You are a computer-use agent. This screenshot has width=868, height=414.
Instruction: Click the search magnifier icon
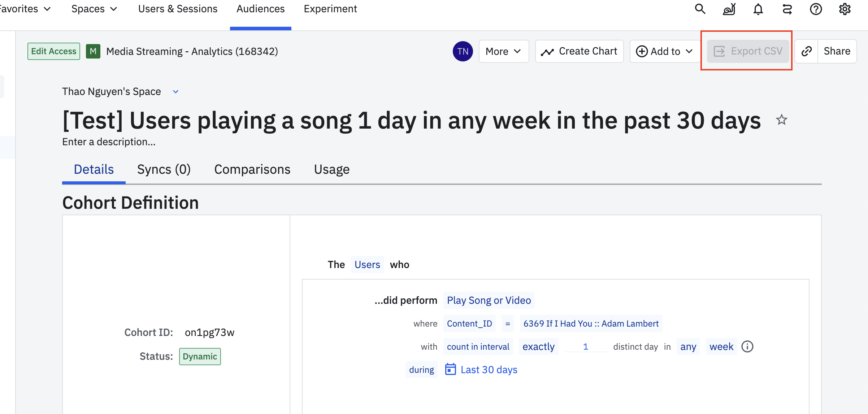coord(700,9)
